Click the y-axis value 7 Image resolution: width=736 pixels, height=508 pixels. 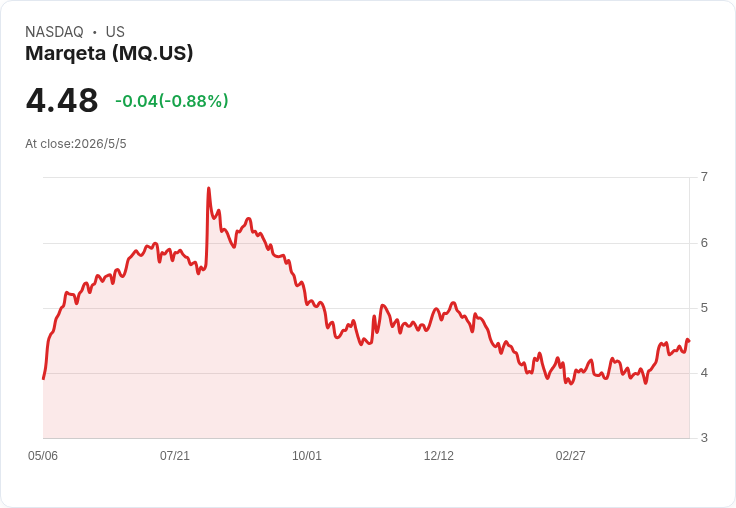click(x=704, y=177)
